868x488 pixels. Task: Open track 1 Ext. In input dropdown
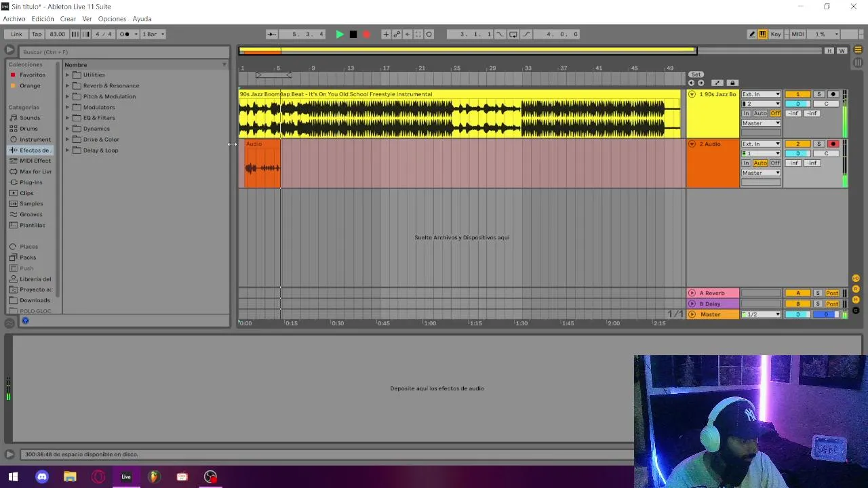[x=762, y=94]
